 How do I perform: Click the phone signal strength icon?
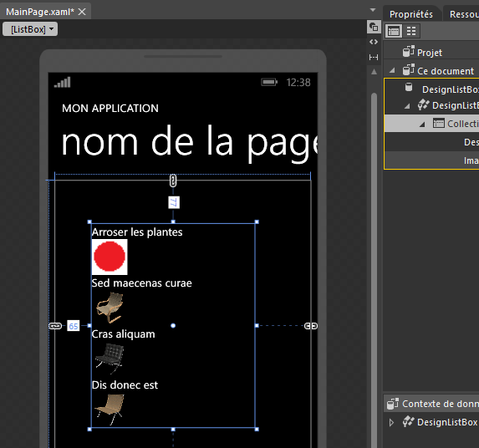(x=63, y=82)
